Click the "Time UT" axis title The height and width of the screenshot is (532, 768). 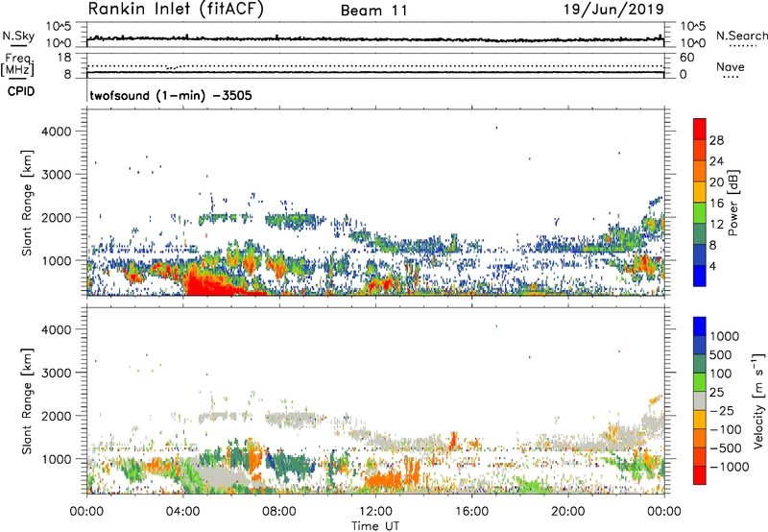click(x=375, y=525)
